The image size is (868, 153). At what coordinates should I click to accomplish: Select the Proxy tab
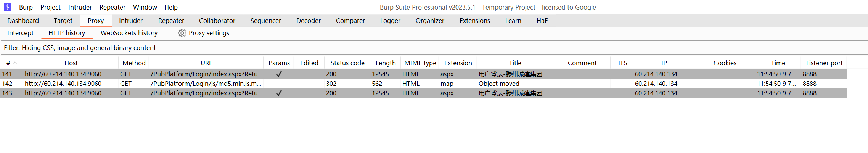(96, 21)
